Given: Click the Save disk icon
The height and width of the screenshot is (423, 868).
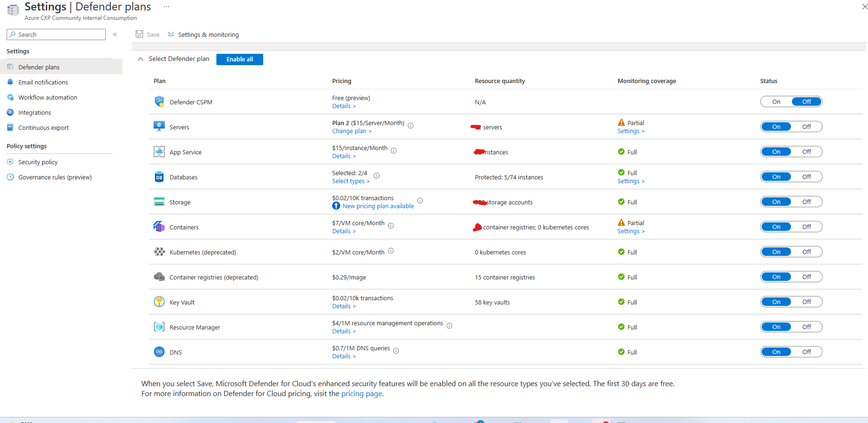Looking at the screenshot, I should pos(139,34).
